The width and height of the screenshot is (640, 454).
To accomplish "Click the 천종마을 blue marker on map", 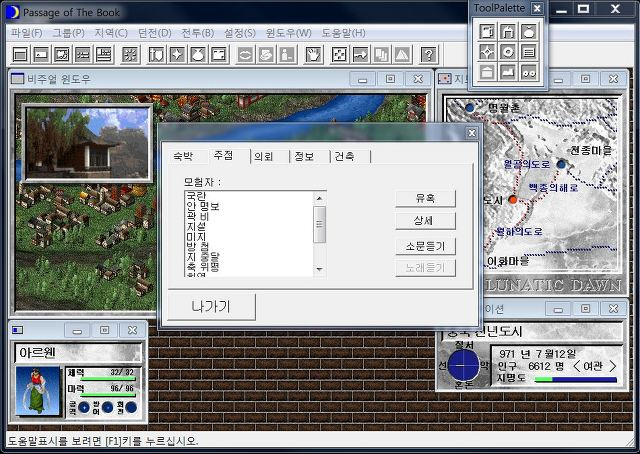I will (562, 164).
